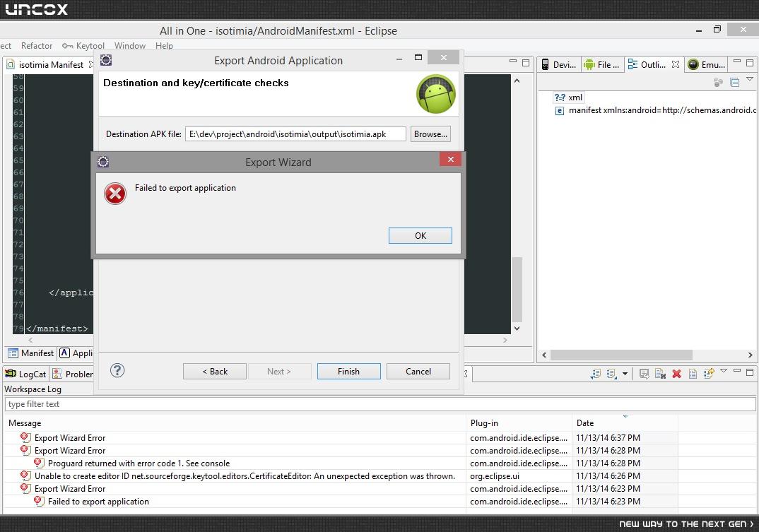Restore down the Eclipse main window
Screen dimensions: 759x532
pyautogui.click(x=717, y=30)
